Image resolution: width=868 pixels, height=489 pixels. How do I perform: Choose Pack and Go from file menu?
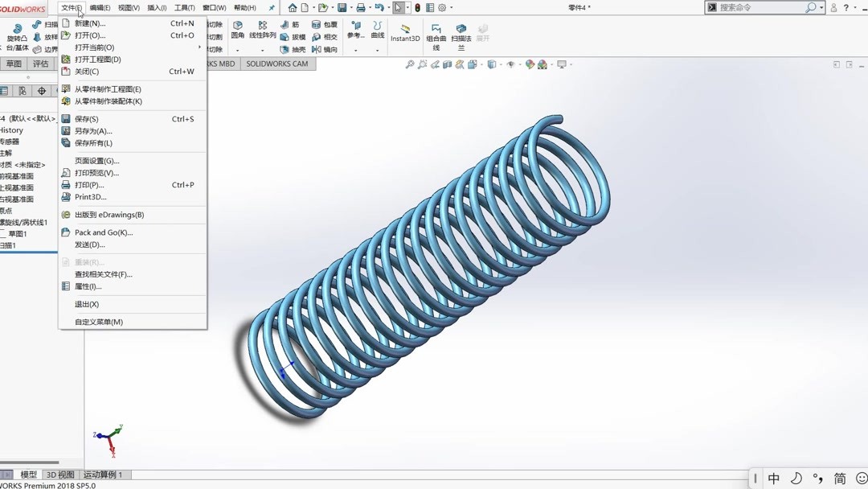click(104, 232)
